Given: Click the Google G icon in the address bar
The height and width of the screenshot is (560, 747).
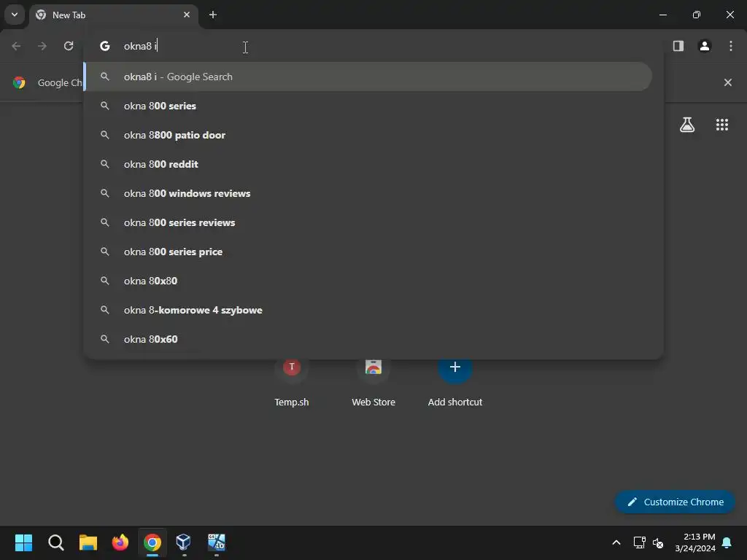Looking at the screenshot, I should coord(105,46).
